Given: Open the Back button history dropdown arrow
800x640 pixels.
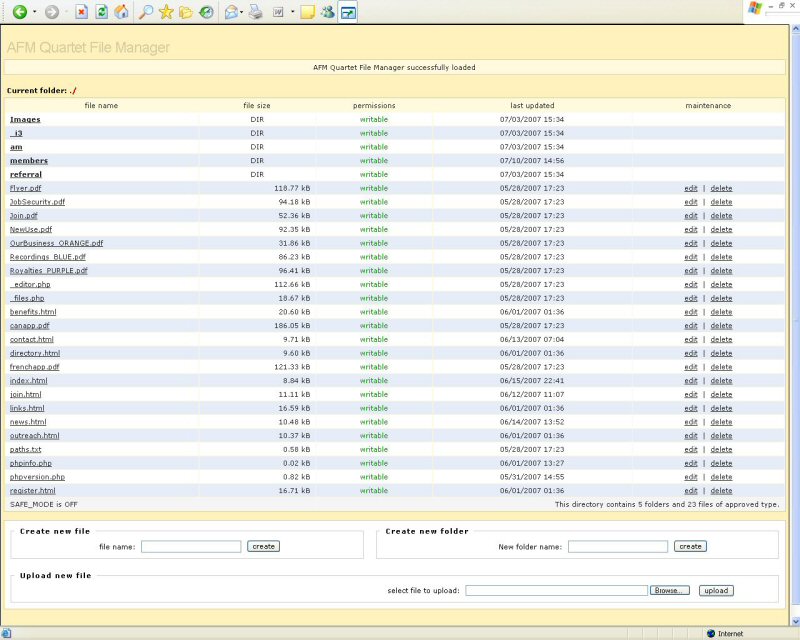Looking at the screenshot, I should 35,12.
